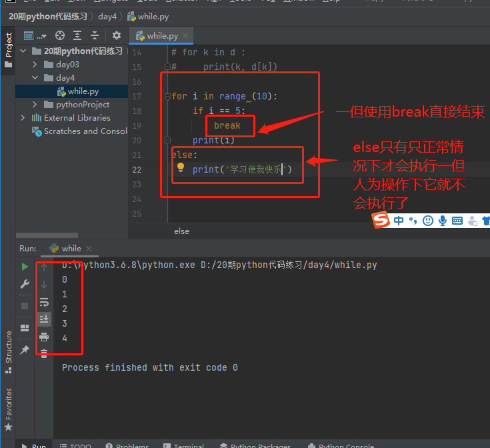Click the Sogou voice input microphone
Image resolution: width=490 pixels, height=448 pixels.
point(443,221)
